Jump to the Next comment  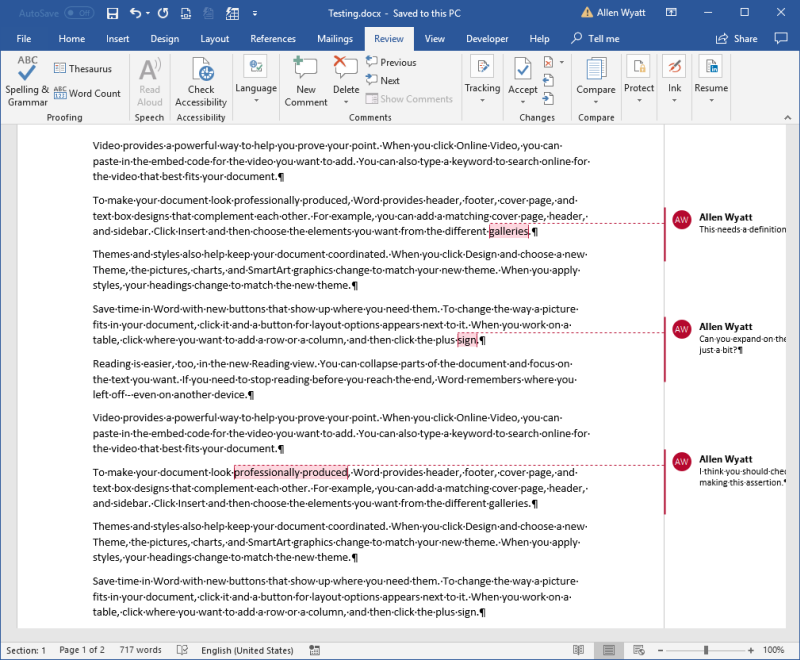(x=383, y=81)
